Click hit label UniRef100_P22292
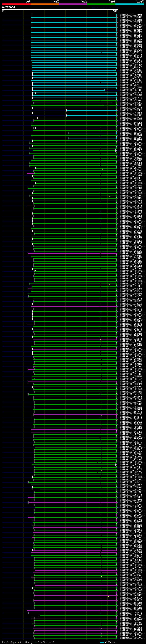Image resolution: width=146 pixels, height=644 pixels. coord(131,244)
